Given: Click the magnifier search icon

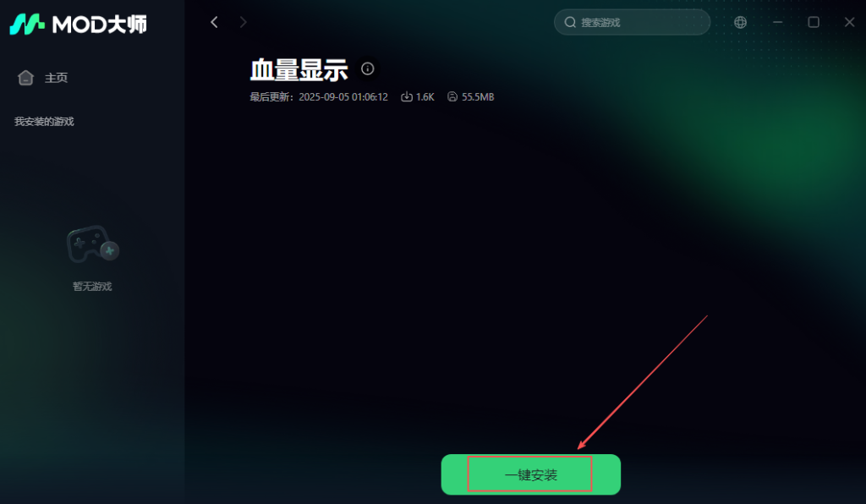Looking at the screenshot, I should [x=570, y=22].
